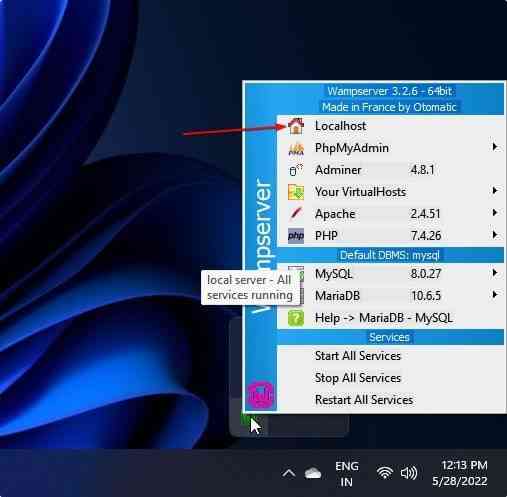Click the PhpMyAdmin icon
Image resolution: width=507 pixels, height=497 pixels.
pyautogui.click(x=296, y=148)
